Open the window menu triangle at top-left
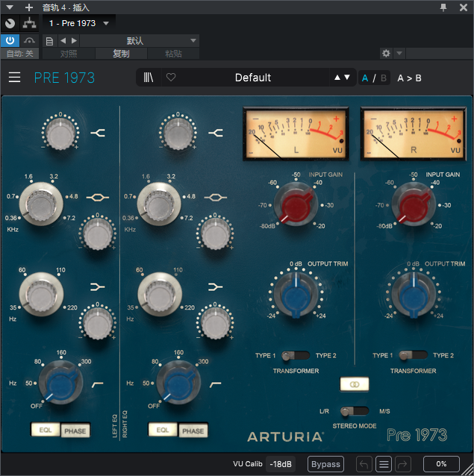The height and width of the screenshot is (476, 474). (x=10, y=7)
